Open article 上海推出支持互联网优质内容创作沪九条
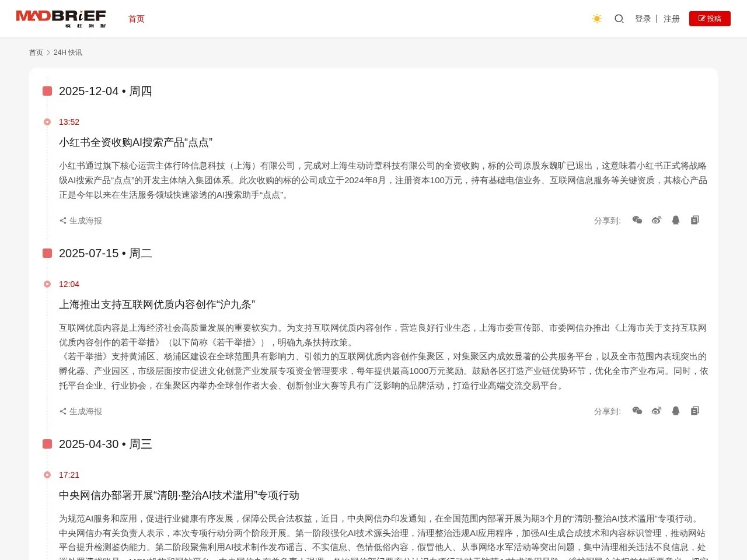Screen dimensions: 747x560 coord(158,304)
